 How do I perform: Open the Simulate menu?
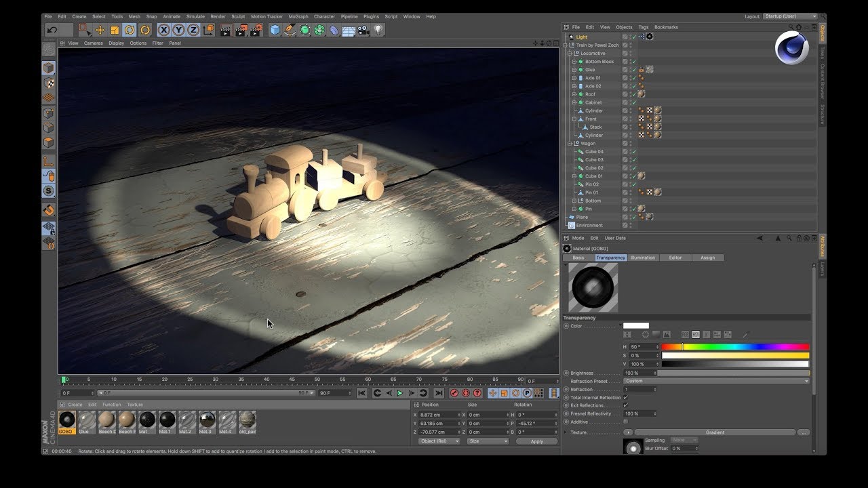pyautogui.click(x=195, y=16)
